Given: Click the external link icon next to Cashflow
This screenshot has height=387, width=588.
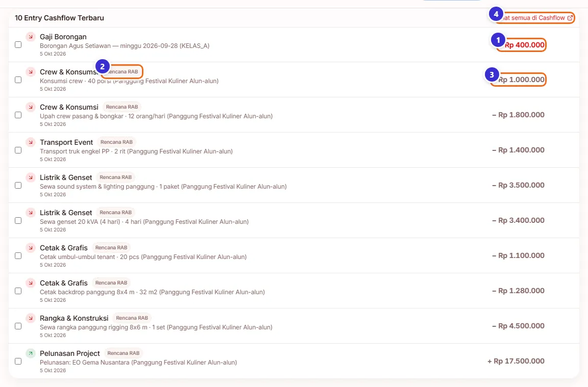Looking at the screenshot, I should [570, 18].
